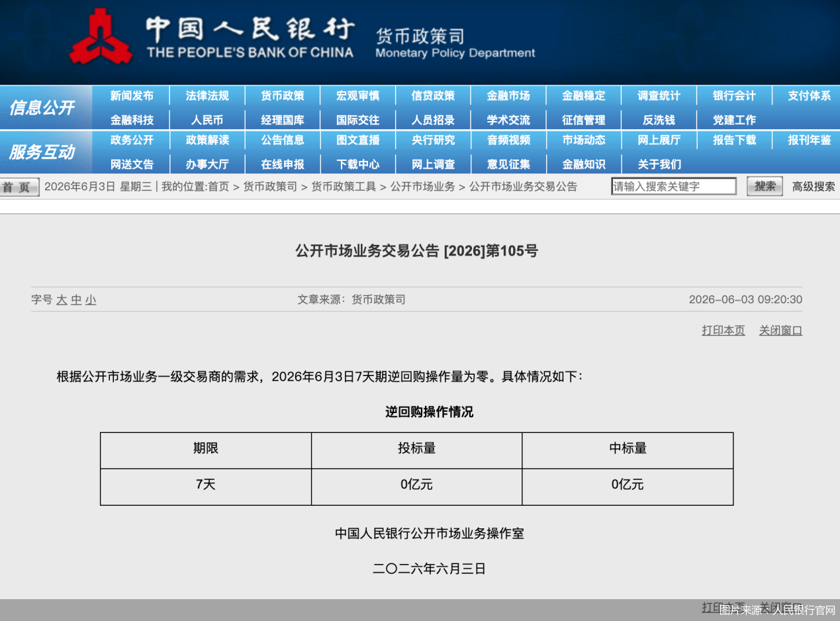Go to the 调查统计 section

[x=659, y=96]
